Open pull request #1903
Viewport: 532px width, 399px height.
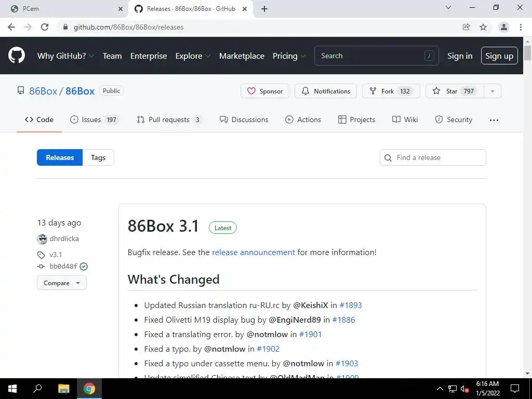coord(347,363)
